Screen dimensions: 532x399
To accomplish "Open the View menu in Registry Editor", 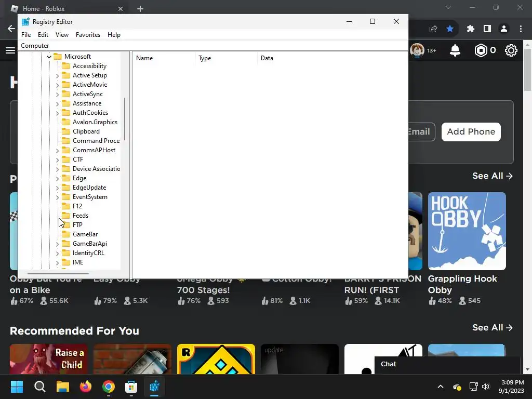I will pos(62,35).
